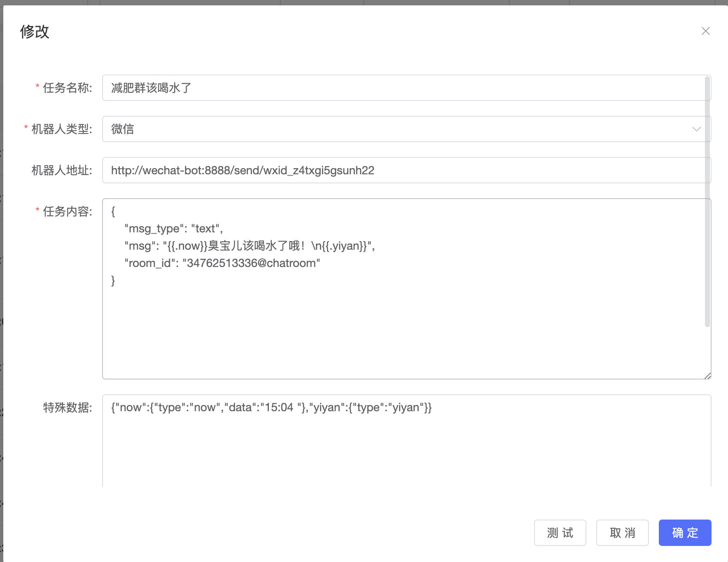Click the 机器人类型 field label
Screen dimensions: 728x562
tap(62, 129)
